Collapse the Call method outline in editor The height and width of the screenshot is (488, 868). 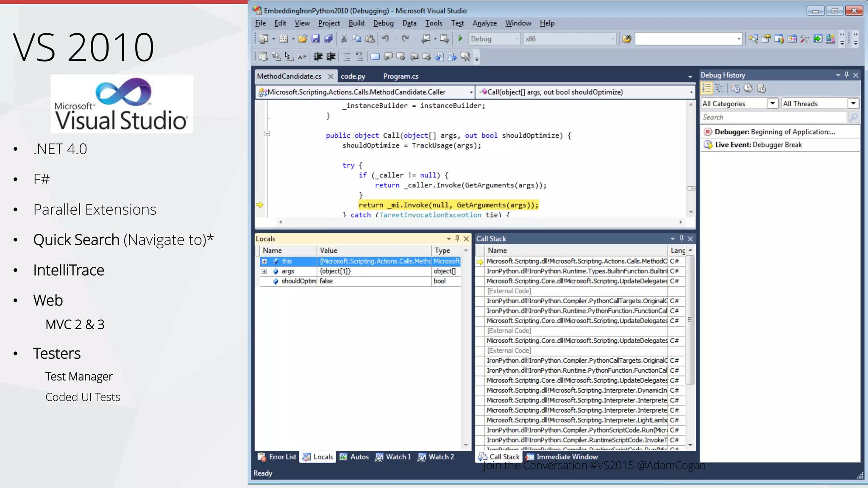tap(267, 133)
